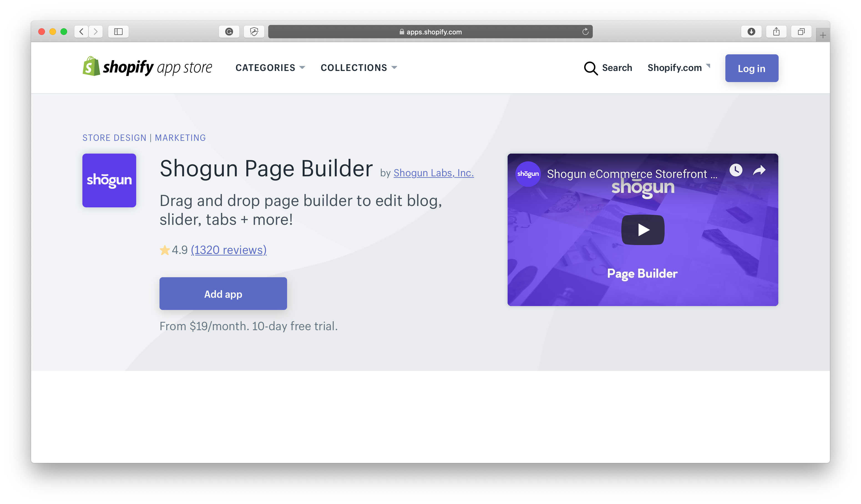The height and width of the screenshot is (504, 861).
Task: Open the MARKETING category link
Action: click(x=180, y=138)
